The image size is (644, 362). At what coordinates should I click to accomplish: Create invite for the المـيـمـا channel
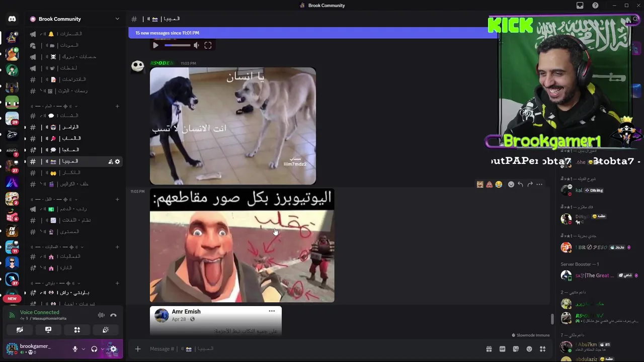pyautogui.click(x=110, y=161)
